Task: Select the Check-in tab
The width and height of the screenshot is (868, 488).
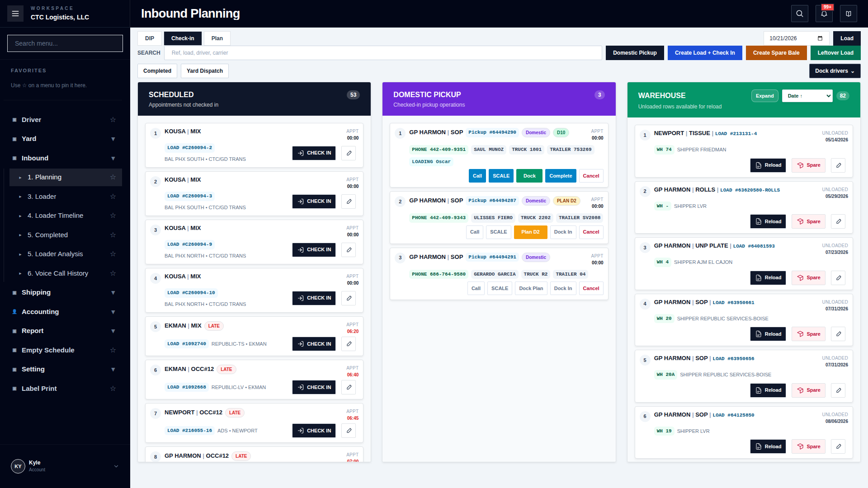Action: (183, 38)
